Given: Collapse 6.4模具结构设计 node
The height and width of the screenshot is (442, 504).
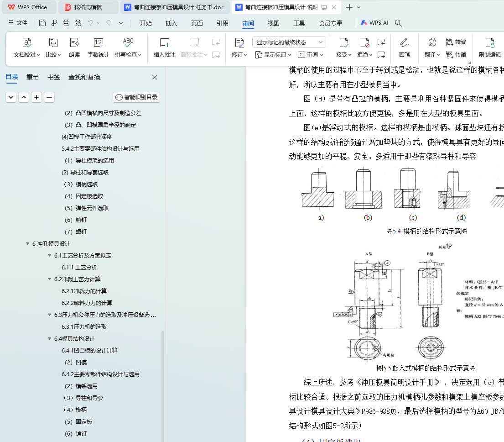Looking at the screenshot, I should click(x=50, y=339).
